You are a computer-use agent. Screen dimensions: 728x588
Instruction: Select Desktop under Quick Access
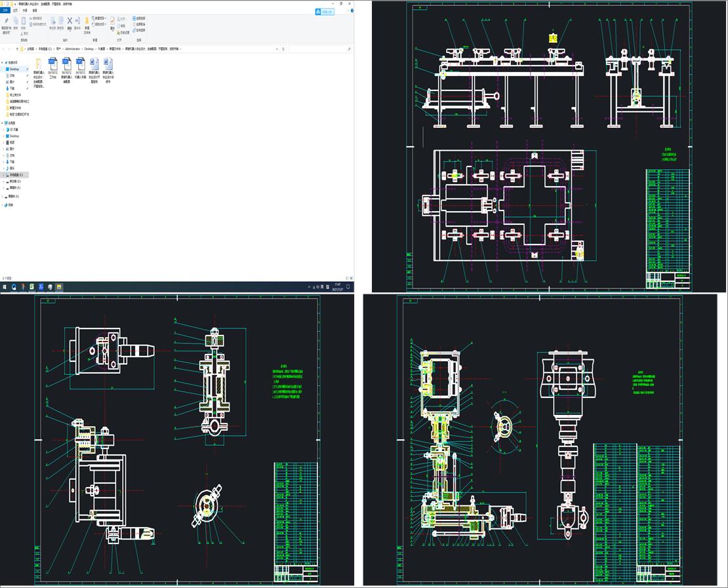coord(14,69)
